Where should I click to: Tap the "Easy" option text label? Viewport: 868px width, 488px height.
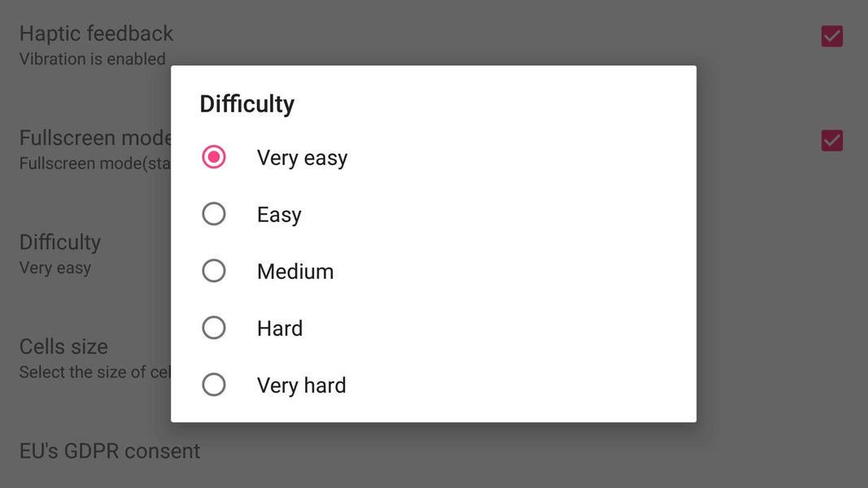point(279,215)
